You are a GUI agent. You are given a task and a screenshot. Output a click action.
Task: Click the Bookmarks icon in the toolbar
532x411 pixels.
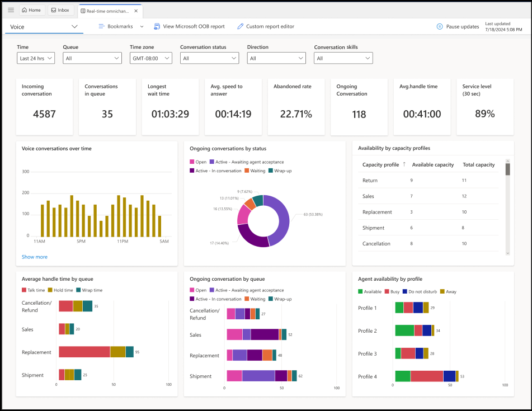click(x=102, y=26)
